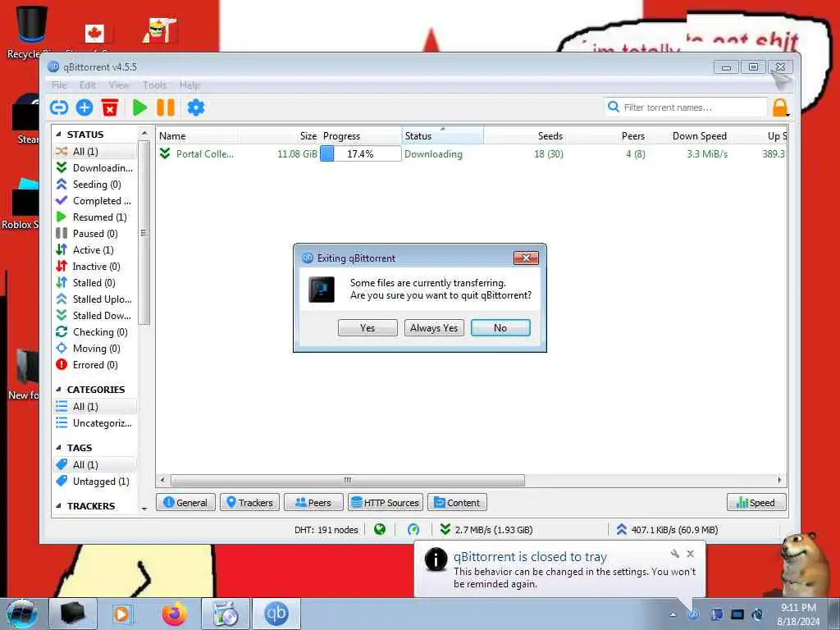Click the green globe connection status icon
The height and width of the screenshot is (630, 840).
[x=380, y=530]
